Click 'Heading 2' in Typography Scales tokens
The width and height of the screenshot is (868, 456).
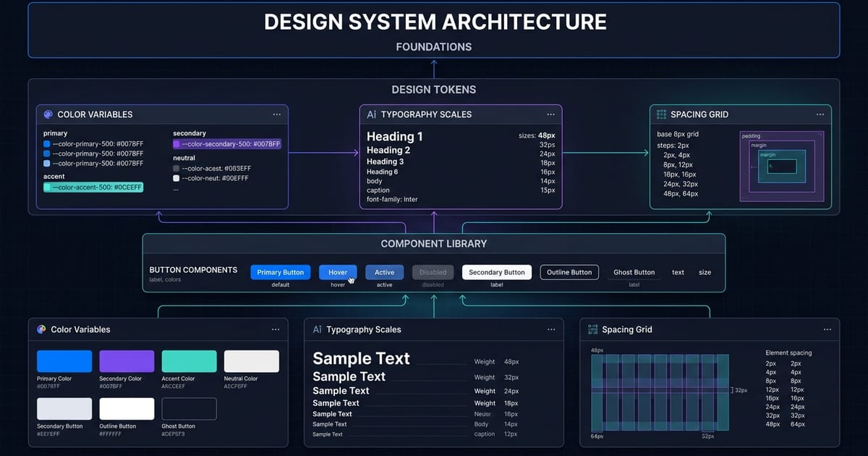coord(388,150)
